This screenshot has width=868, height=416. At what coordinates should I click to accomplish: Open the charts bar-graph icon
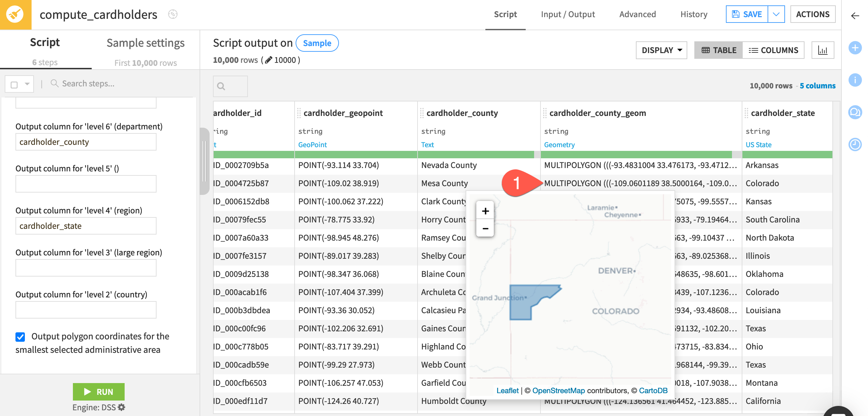pyautogui.click(x=823, y=50)
